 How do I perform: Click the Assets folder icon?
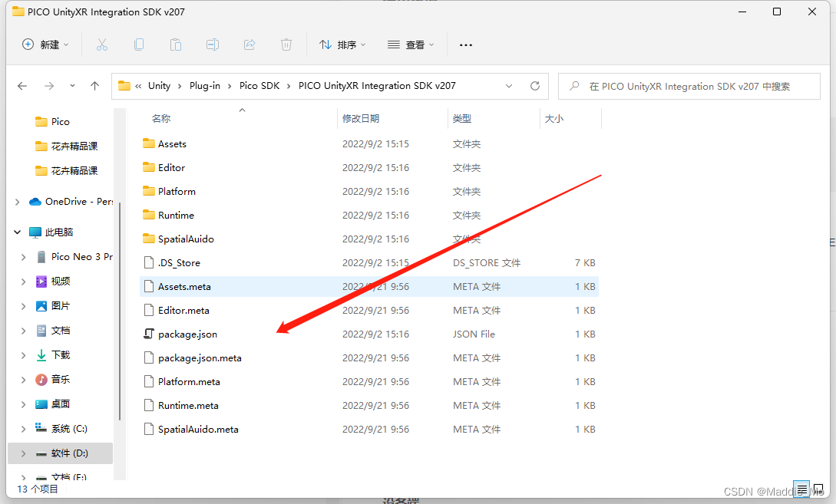149,143
